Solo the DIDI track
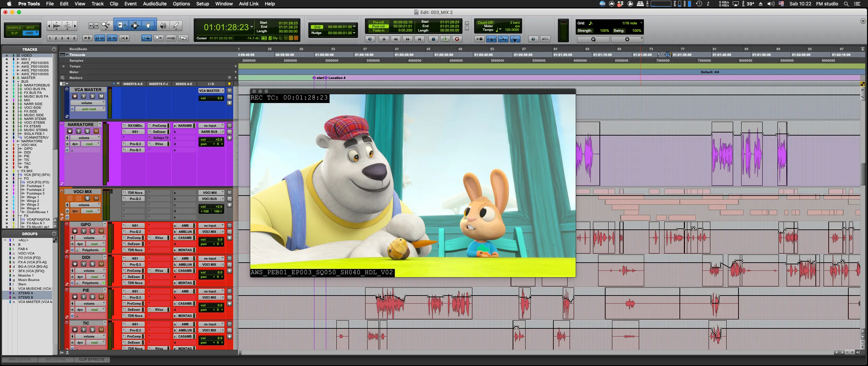 point(93,264)
